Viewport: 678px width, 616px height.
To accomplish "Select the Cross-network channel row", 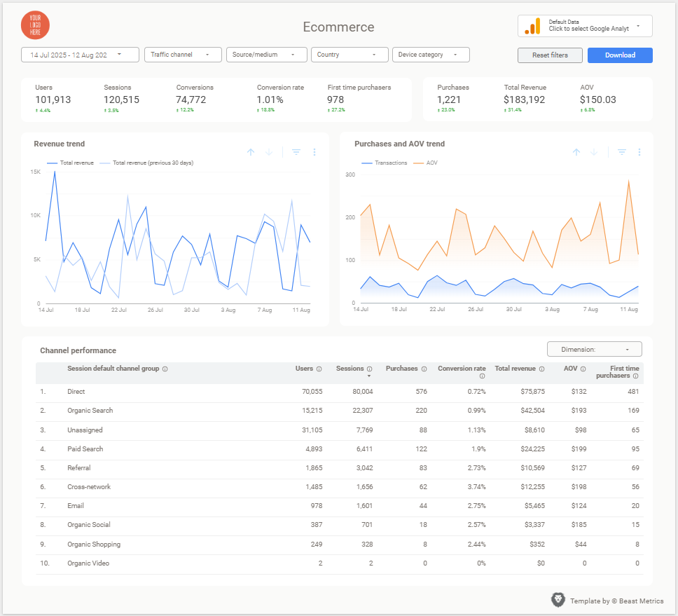I will tap(340, 487).
